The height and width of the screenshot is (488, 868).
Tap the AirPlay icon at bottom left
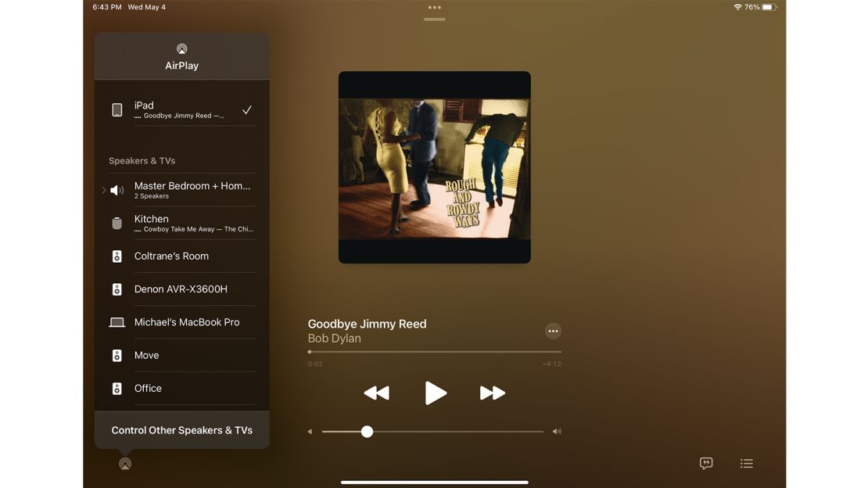125,464
